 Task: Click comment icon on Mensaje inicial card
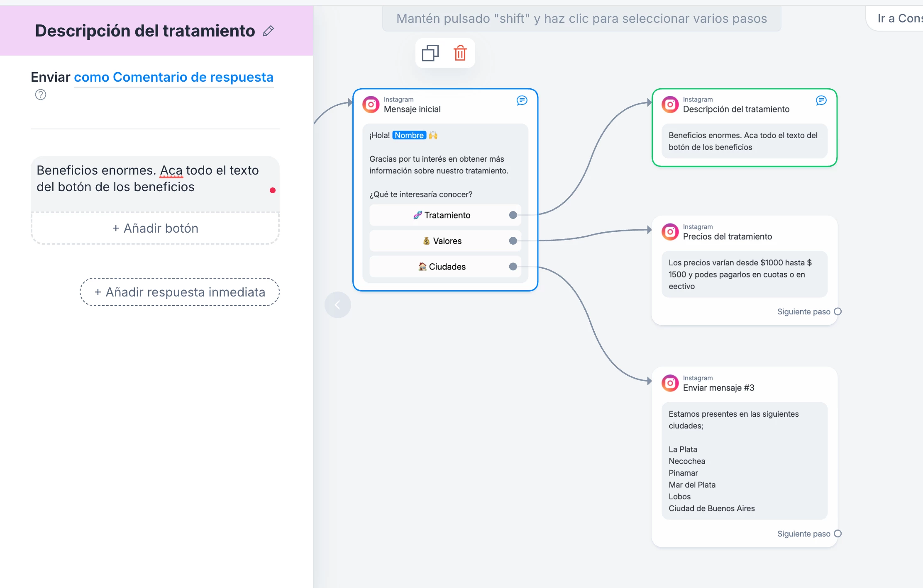522,100
